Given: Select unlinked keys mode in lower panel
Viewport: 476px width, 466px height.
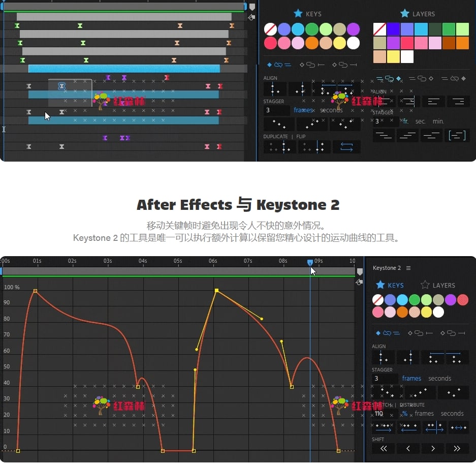Looking at the screenshot, I should 388,333.
